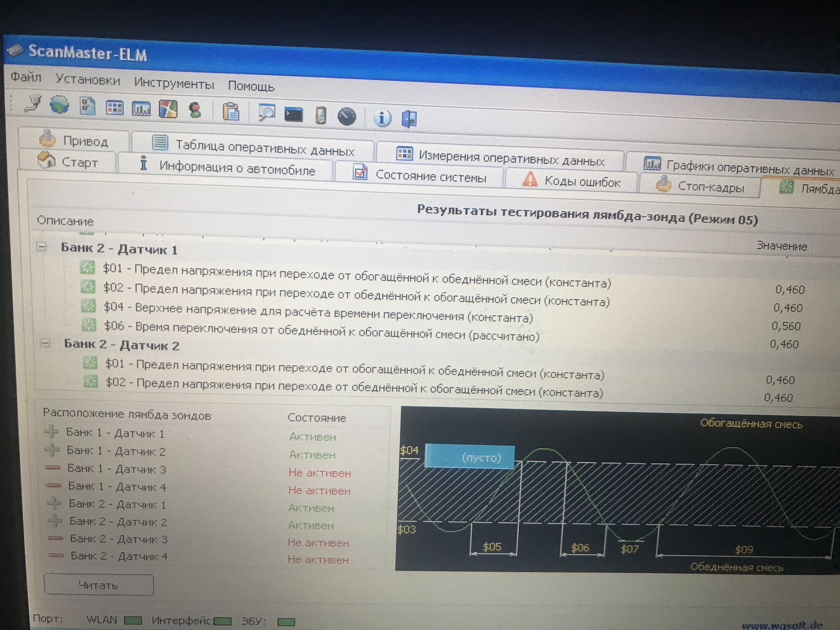This screenshot has height=630, width=840.
Task: Click the blue info icon in toolbar
Action: coord(382,118)
